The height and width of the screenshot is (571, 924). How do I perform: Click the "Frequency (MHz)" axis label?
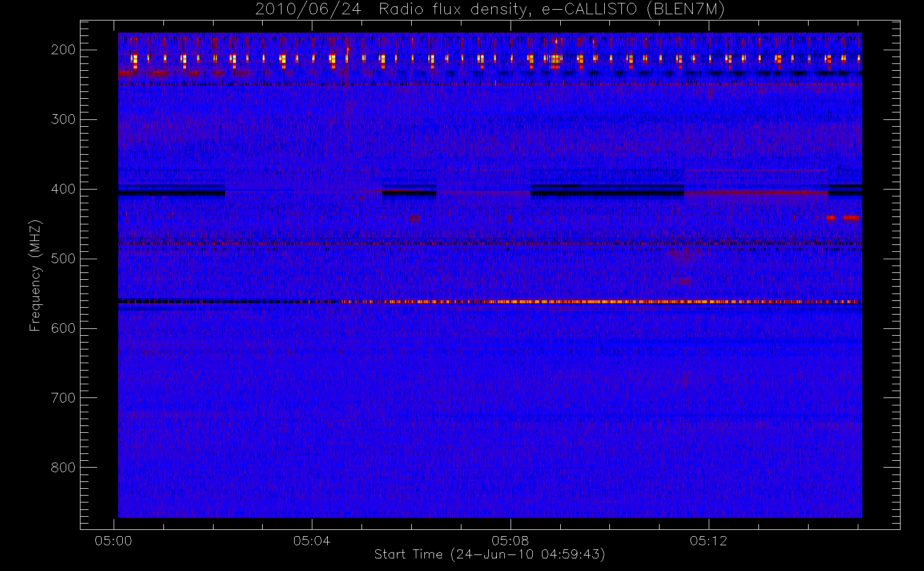click(x=35, y=275)
